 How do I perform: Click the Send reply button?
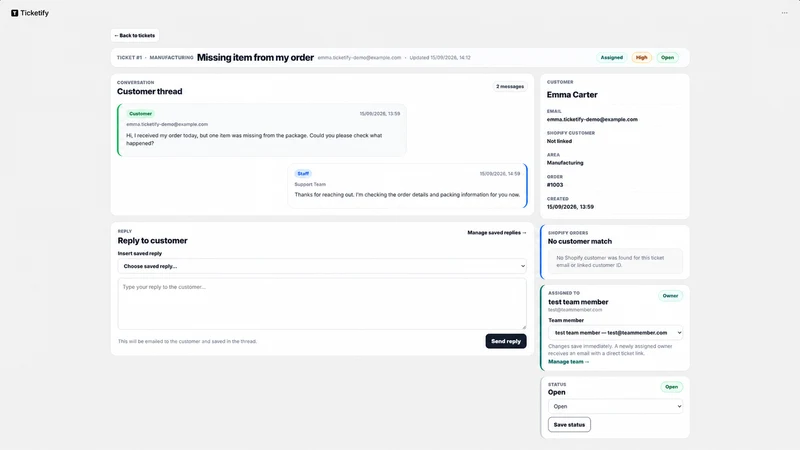click(506, 341)
